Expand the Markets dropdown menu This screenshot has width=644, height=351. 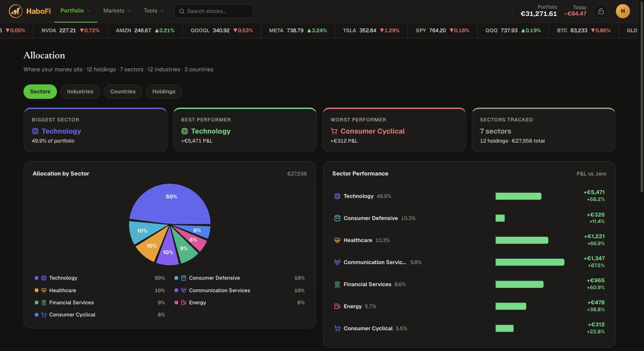click(x=117, y=11)
